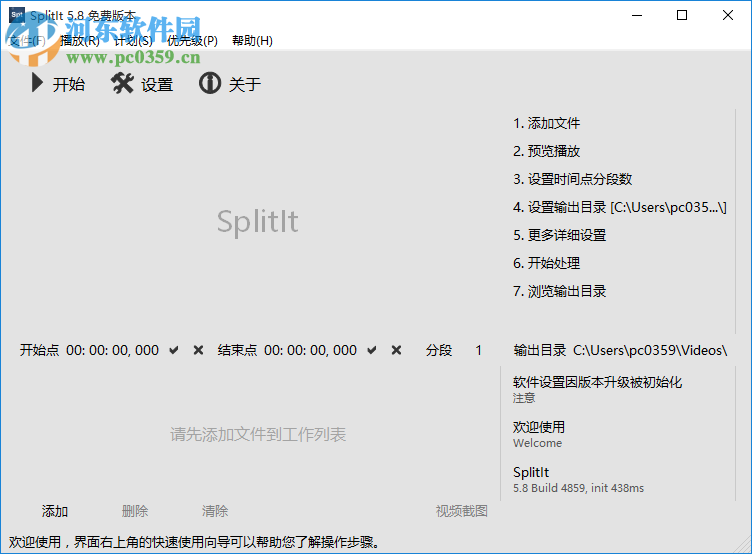Click the 添加 button below the list
The height and width of the screenshot is (554, 752).
[x=54, y=511]
